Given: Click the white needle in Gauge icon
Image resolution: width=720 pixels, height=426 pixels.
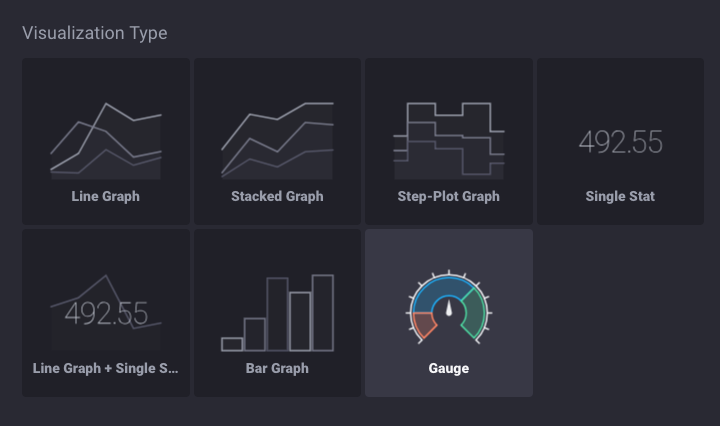Looking at the screenshot, I should (449, 309).
